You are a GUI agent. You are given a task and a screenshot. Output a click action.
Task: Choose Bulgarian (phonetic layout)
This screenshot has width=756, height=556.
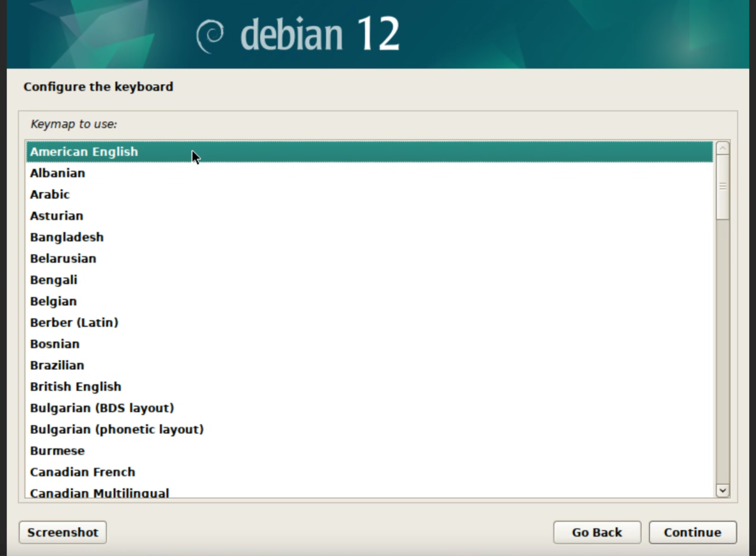tap(369, 429)
